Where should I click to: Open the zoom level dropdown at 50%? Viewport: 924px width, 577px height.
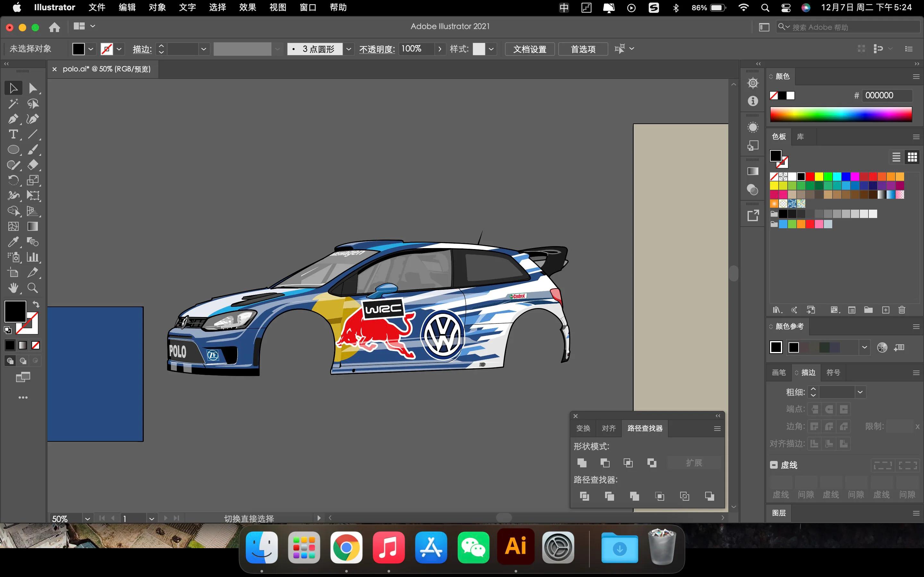tap(88, 519)
